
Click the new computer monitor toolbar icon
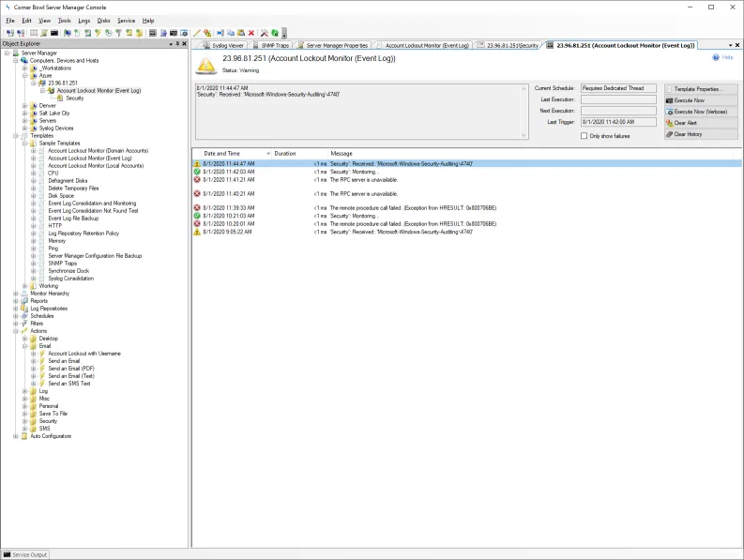[x=67, y=33]
